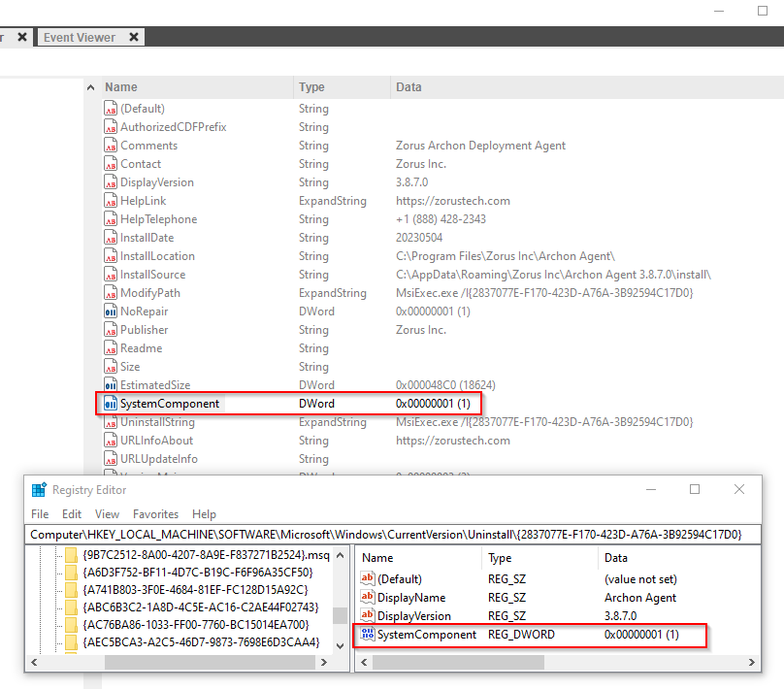Click the ab icon beside DisplayName in Registry Editor
The image size is (784, 689).
(367, 598)
